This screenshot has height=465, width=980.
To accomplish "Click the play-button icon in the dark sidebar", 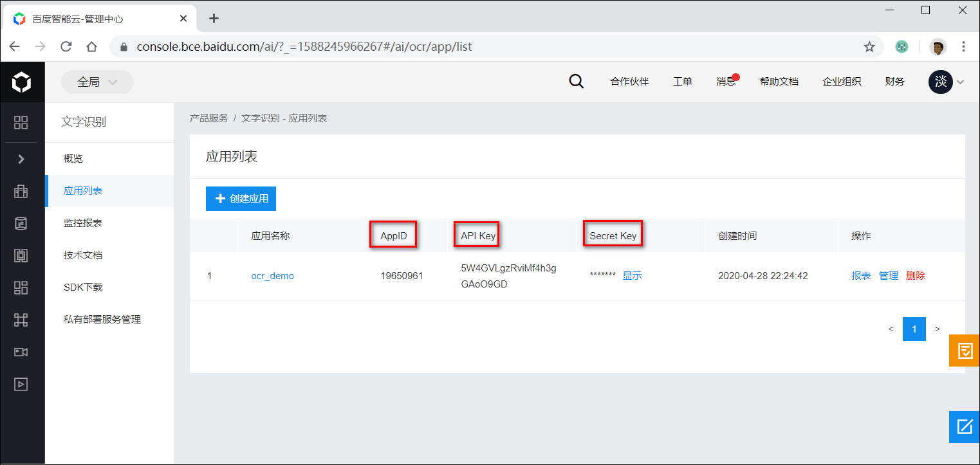I will click(x=21, y=384).
